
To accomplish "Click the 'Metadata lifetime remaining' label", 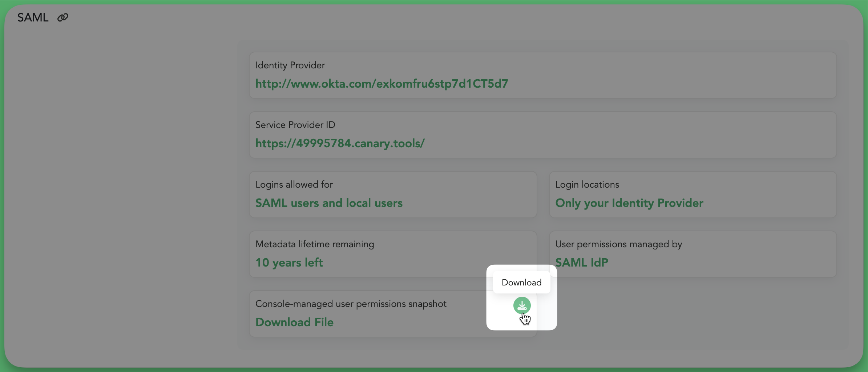I will pyautogui.click(x=315, y=244).
